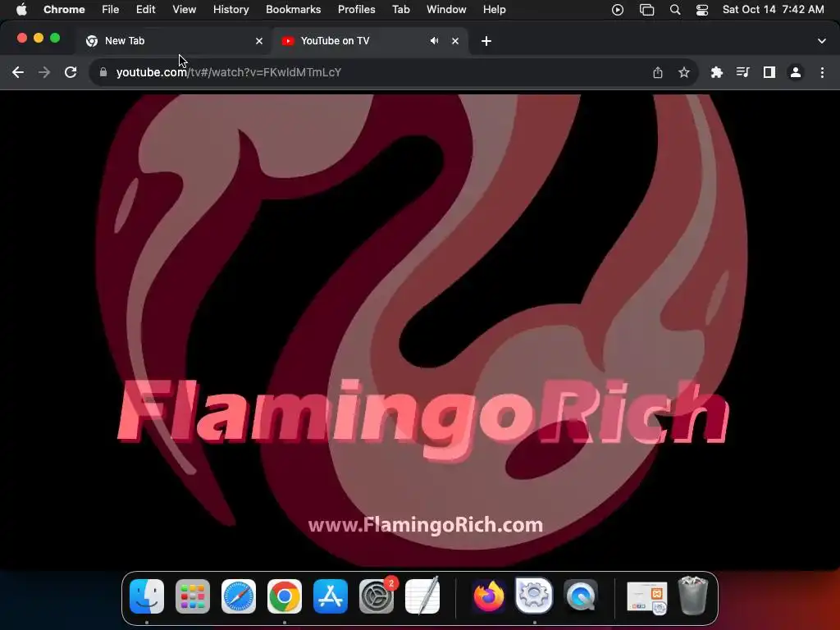This screenshot has height=630, width=840.
Task: Open Chrome profile avatar
Action: pyautogui.click(x=796, y=72)
